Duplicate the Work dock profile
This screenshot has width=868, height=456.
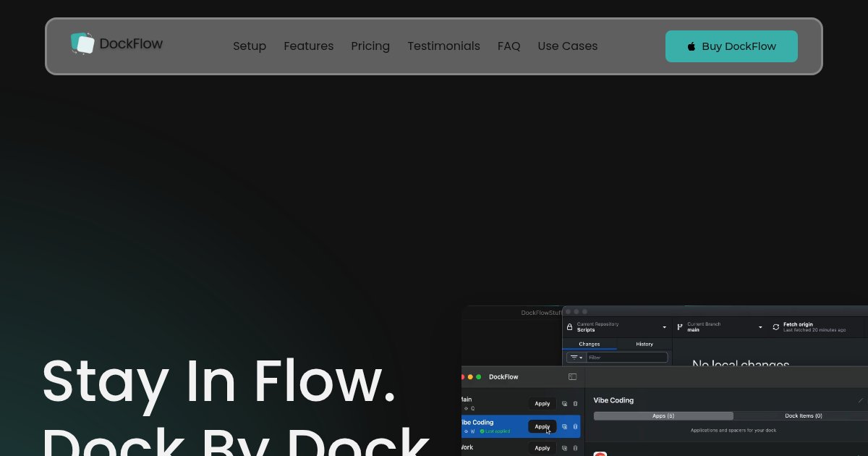(564, 448)
